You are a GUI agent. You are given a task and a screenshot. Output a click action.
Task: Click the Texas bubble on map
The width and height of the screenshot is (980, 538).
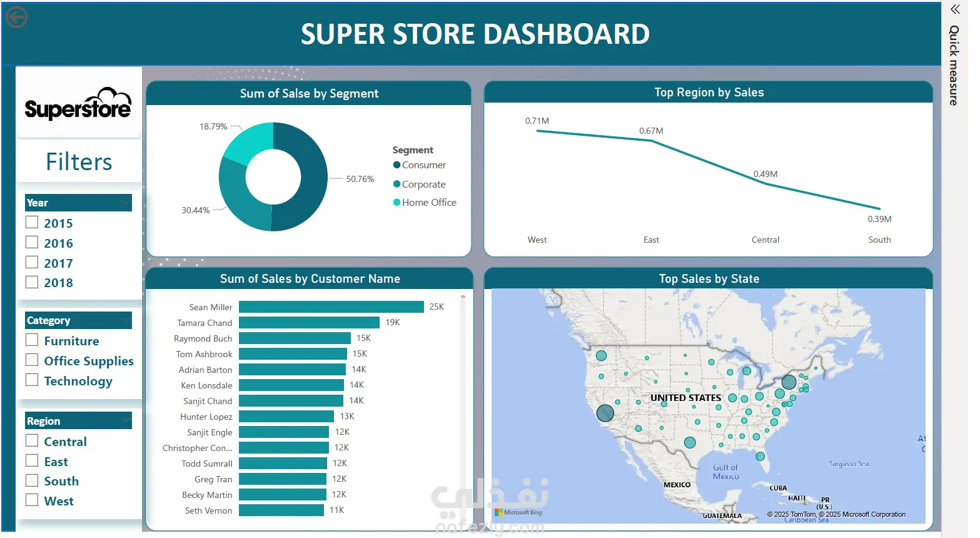(x=690, y=442)
